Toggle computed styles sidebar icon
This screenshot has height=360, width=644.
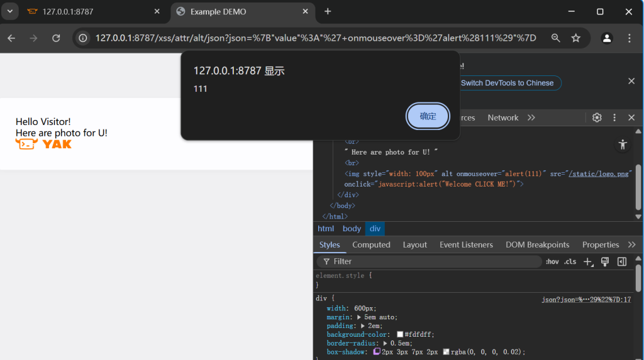click(622, 261)
